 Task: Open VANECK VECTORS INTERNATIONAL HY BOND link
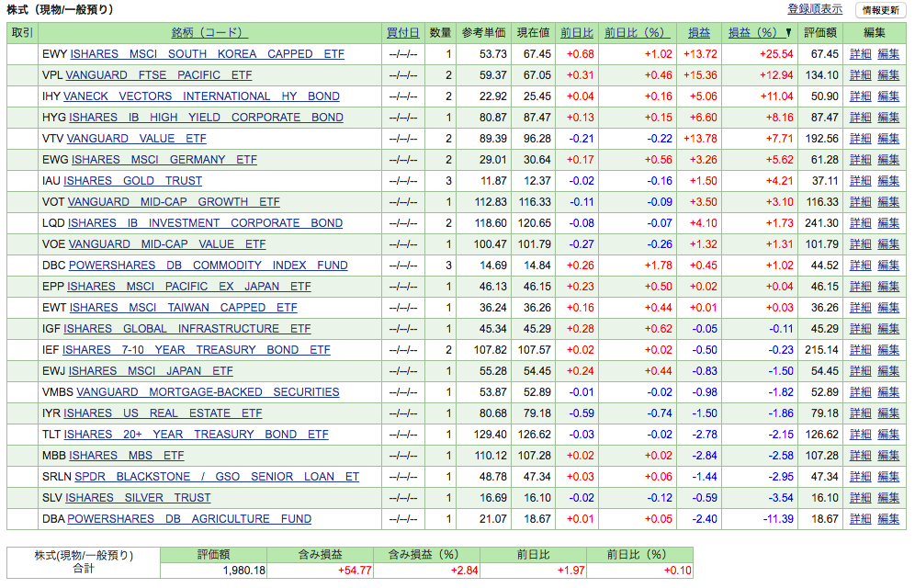(x=201, y=96)
